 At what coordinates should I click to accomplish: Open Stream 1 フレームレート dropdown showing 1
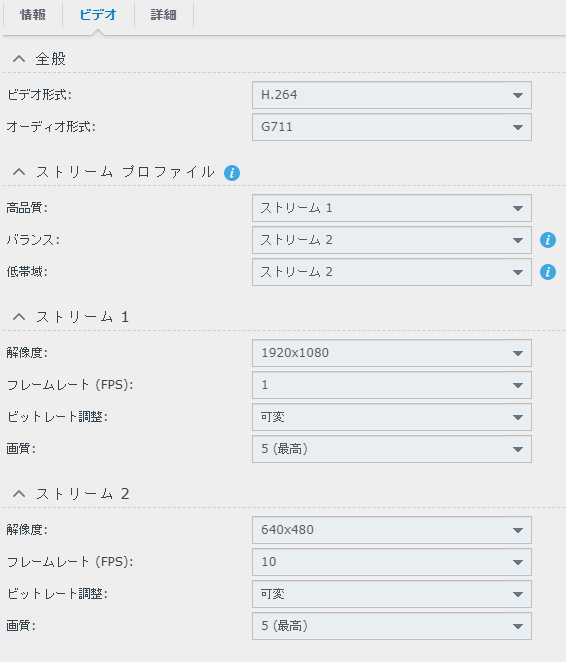coord(392,385)
